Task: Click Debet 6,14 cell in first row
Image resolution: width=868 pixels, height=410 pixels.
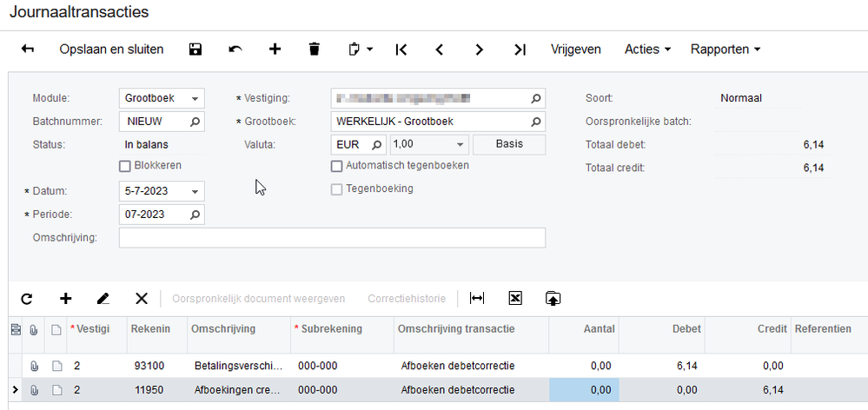Action: [x=662, y=366]
